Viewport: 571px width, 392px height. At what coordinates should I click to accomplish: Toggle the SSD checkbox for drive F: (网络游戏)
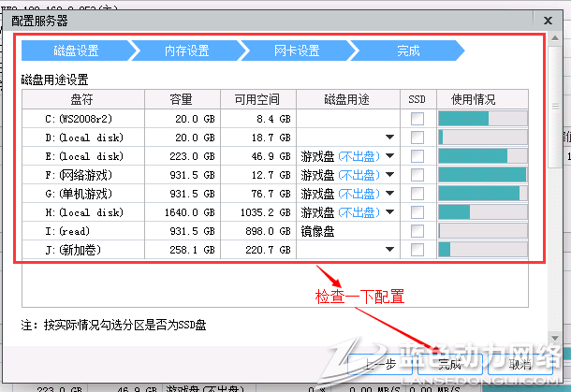pyautogui.click(x=417, y=175)
